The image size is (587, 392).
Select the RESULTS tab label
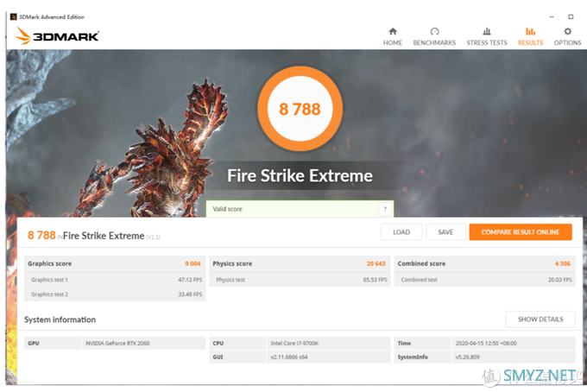pos(530,42)
